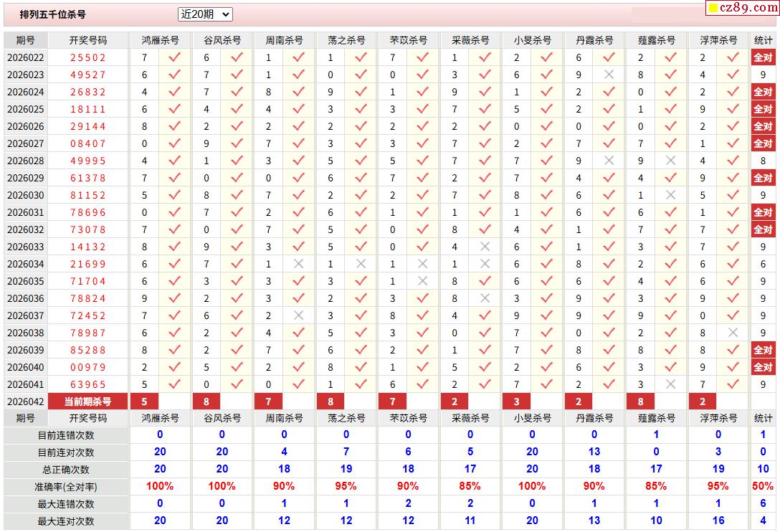This screenshot has height=532, width=780.
Task: Click 周南杀号 gray X in row 2026034
Action: coord(298,264)
